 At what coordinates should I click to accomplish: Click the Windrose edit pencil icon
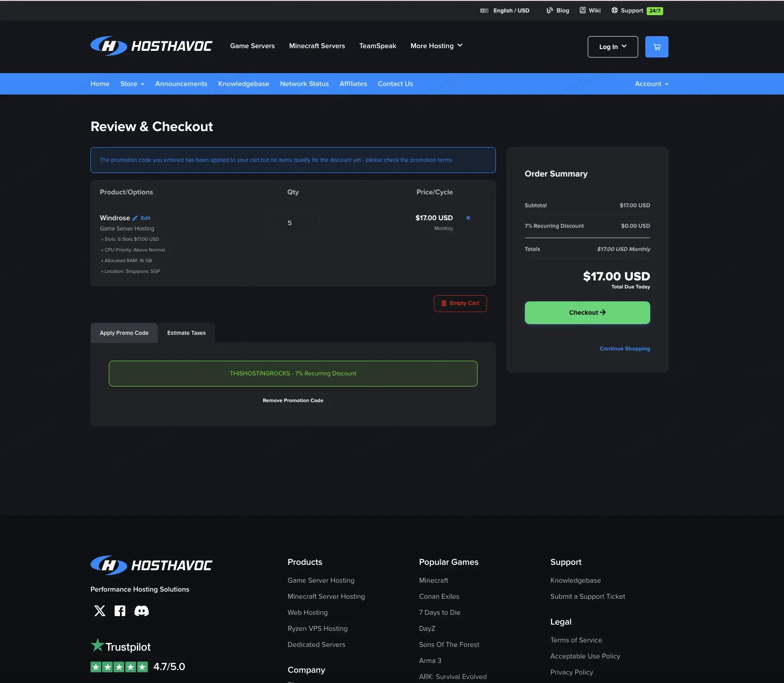(135, 218)
